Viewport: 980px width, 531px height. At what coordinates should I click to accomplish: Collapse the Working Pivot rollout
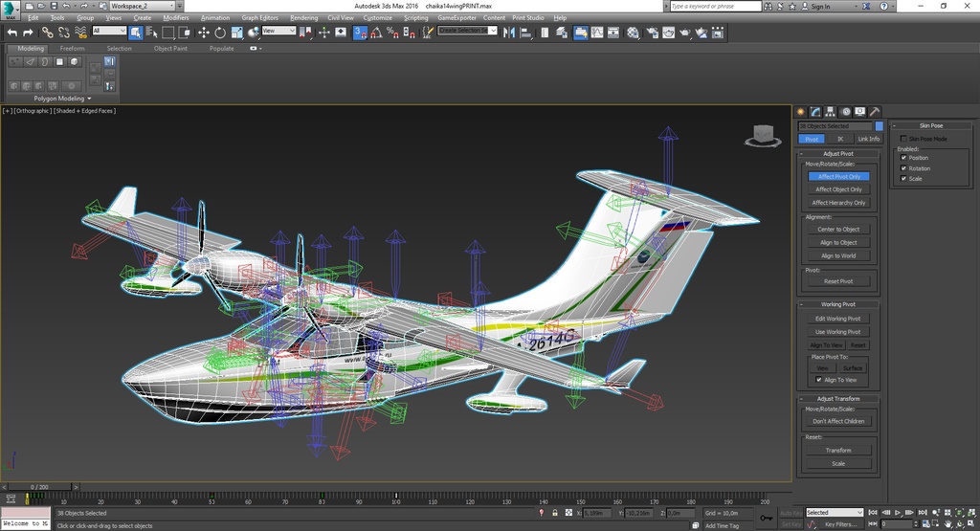coord(838,304)
